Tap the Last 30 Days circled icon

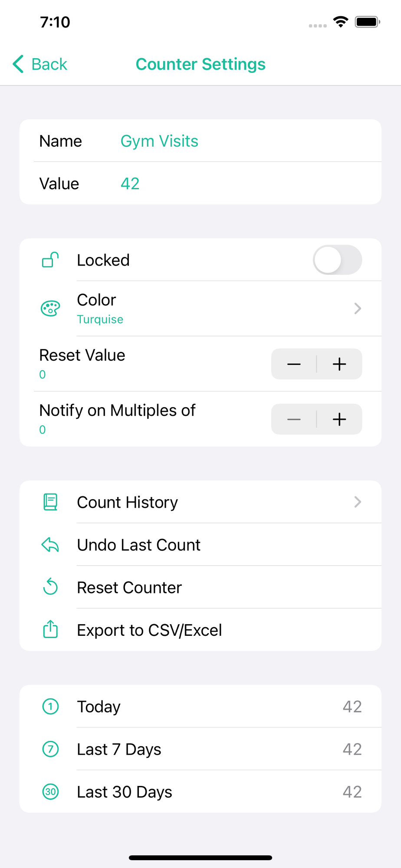(x=50, y=792)
